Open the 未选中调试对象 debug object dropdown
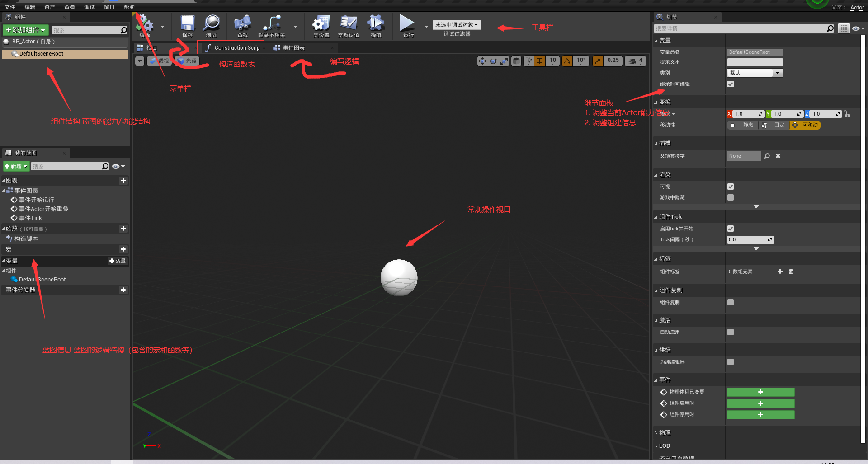 (x=457, y=25)
